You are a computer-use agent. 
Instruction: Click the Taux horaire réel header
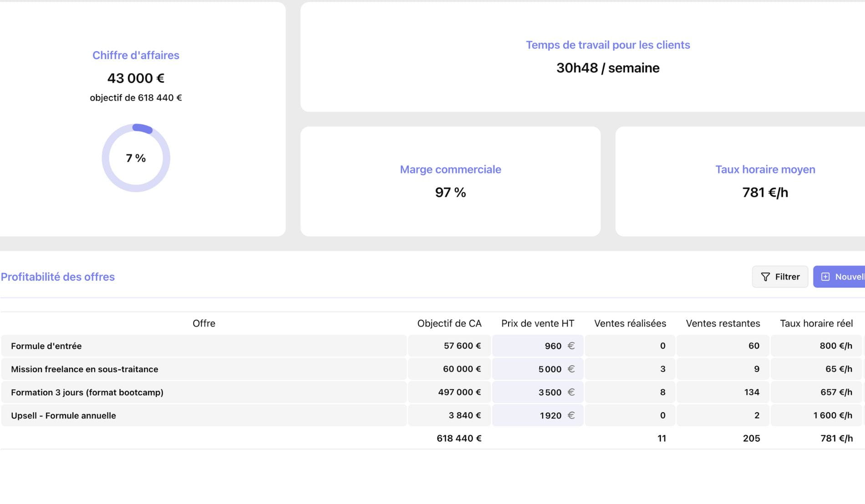816,323
